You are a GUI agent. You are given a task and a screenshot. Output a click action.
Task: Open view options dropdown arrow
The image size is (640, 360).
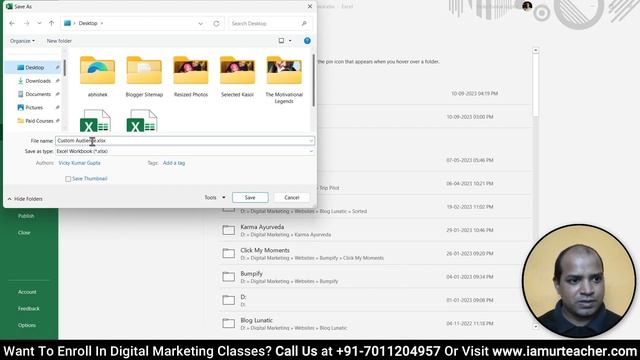click(x=290, y=41)
